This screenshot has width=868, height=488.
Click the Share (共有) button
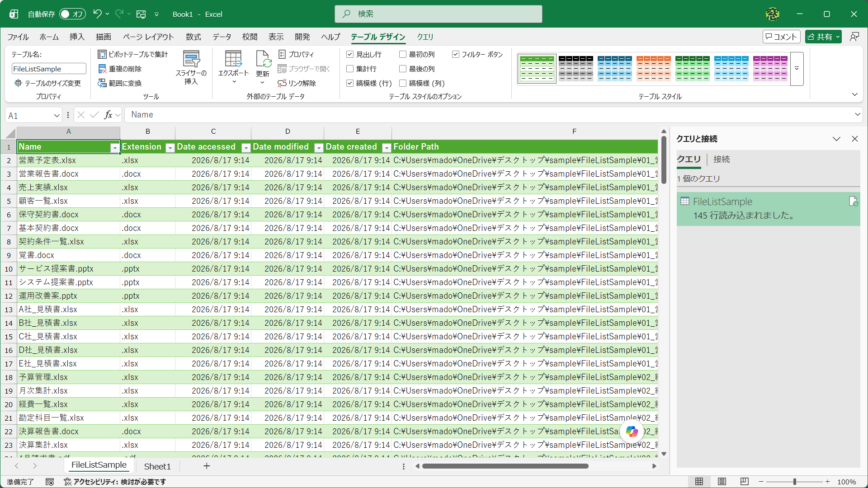(823, 37)
